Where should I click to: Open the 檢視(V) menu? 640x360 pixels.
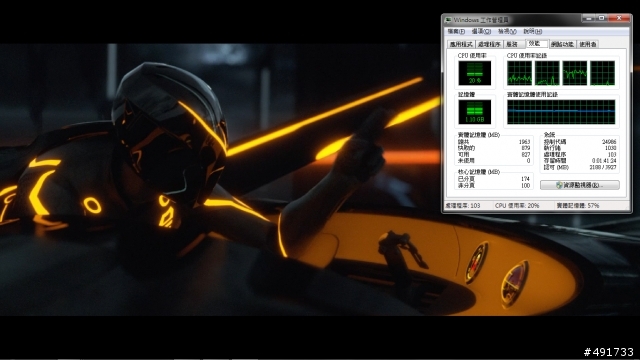pos(507,31)
